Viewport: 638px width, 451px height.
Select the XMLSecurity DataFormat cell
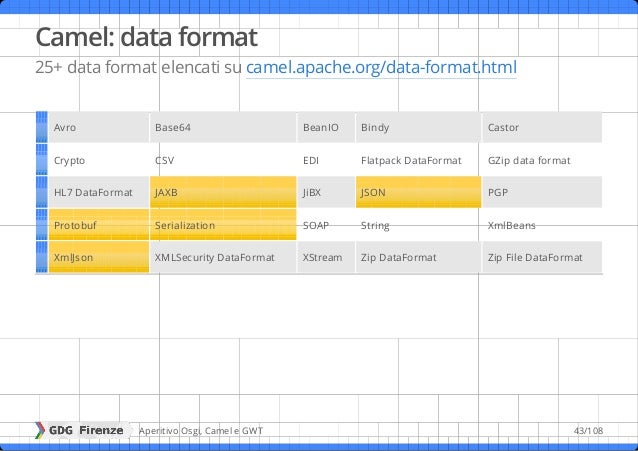(x=223, y=257)
